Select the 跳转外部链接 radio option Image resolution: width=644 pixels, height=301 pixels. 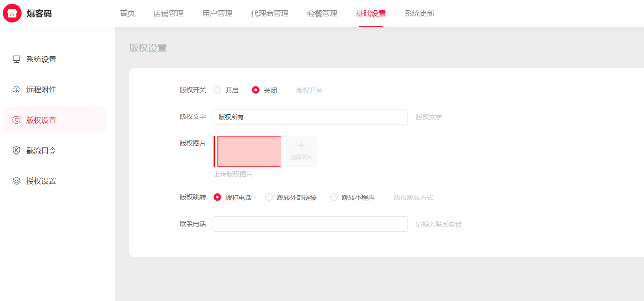point(269,197)
